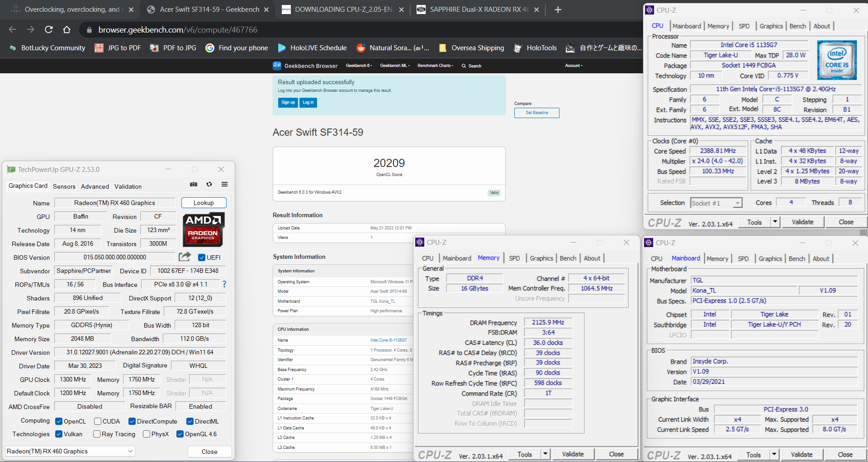Click the GPU-Z refresh icon

click(x=209, y=184)
